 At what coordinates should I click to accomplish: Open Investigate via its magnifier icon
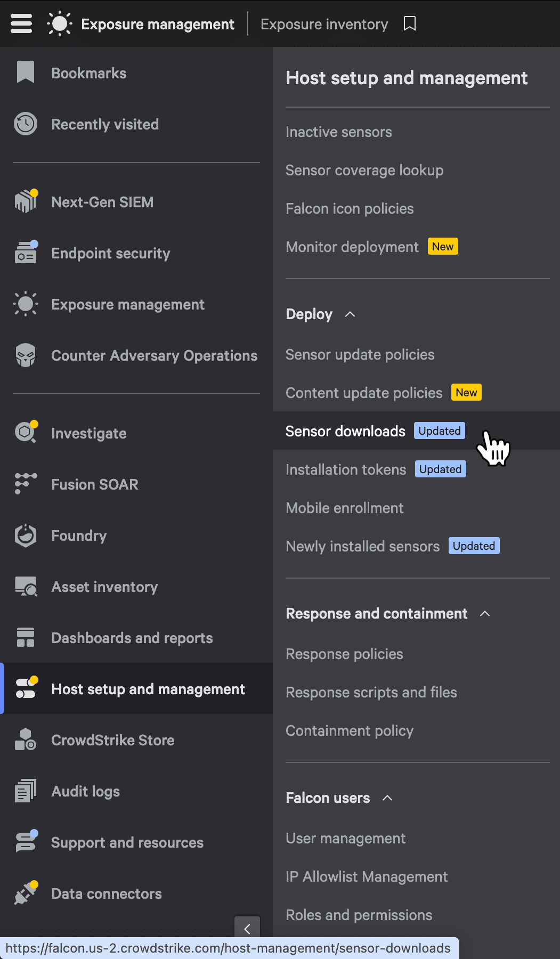pyautogui.click(x=25, y=433)
